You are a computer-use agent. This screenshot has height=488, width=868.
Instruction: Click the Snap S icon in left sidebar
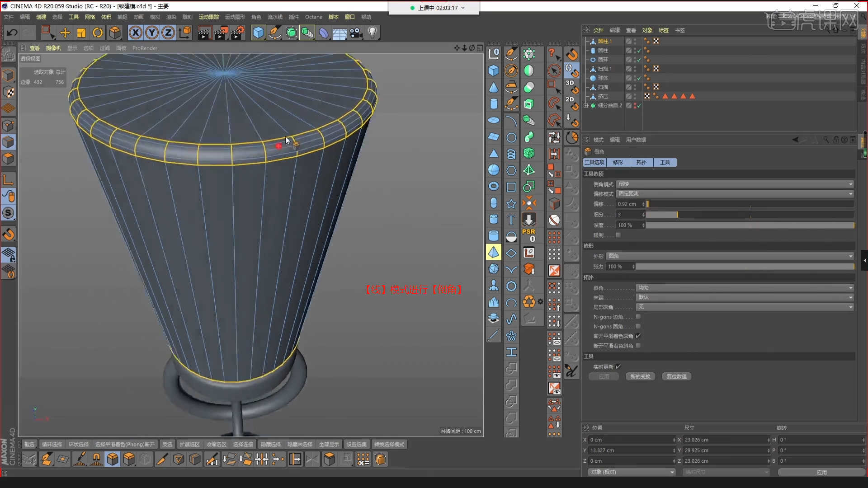(x=8, y=213)
